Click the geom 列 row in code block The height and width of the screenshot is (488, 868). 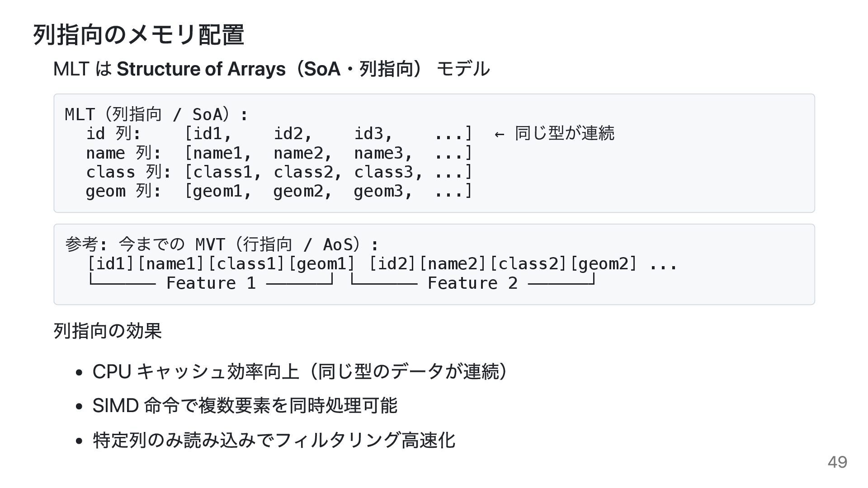pos(123,191)
